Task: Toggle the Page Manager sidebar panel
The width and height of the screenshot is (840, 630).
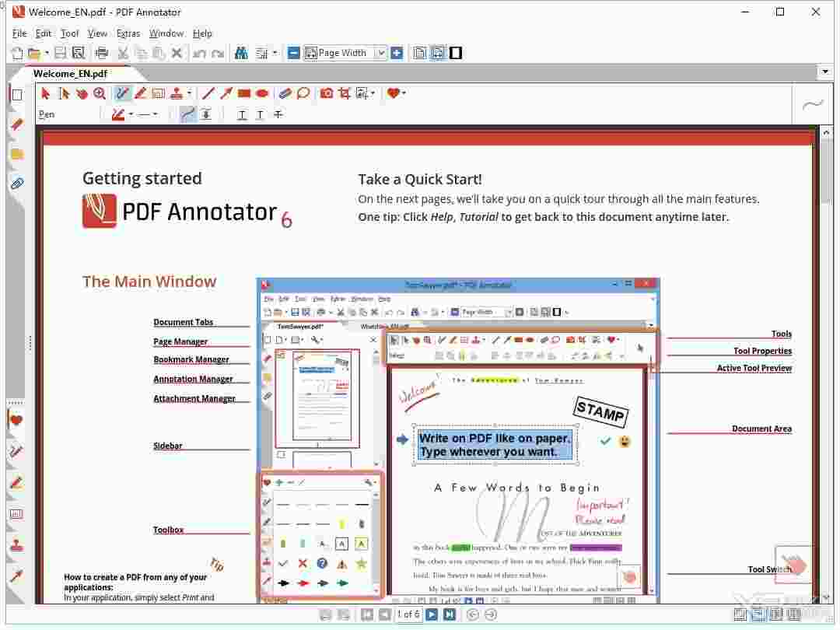Action: (17, 96)
